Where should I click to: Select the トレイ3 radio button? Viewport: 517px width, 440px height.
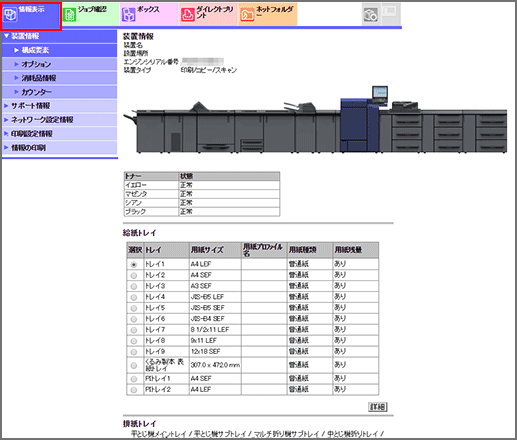[x=134, y=286]
